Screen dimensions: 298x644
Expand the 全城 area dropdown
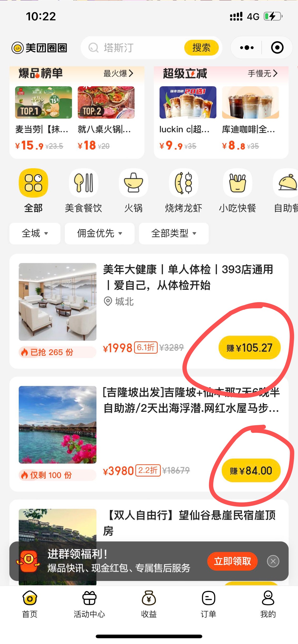(35, 233)
